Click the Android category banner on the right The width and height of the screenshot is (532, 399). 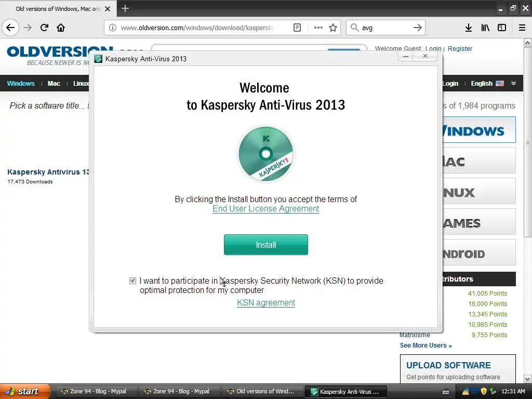479,252
